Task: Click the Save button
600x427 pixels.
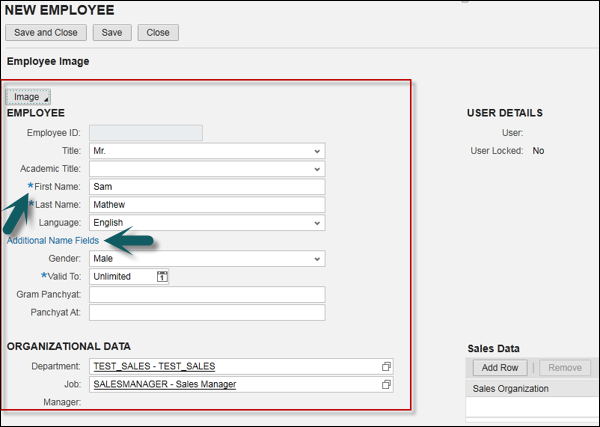Action: click(x=112, y=33)
